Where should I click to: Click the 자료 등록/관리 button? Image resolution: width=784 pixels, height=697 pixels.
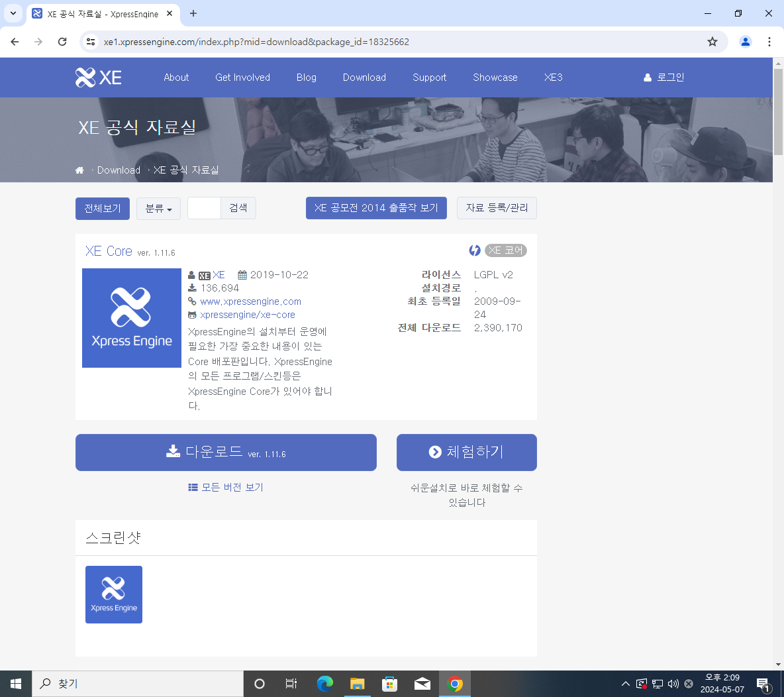click(x=497, y=208)
